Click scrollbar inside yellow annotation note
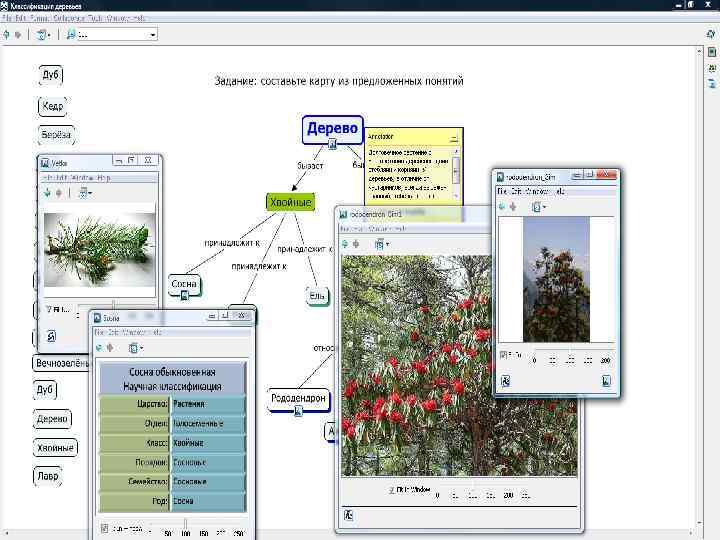The height and width of the screenshot is (540, 720). tap(456, 173)
